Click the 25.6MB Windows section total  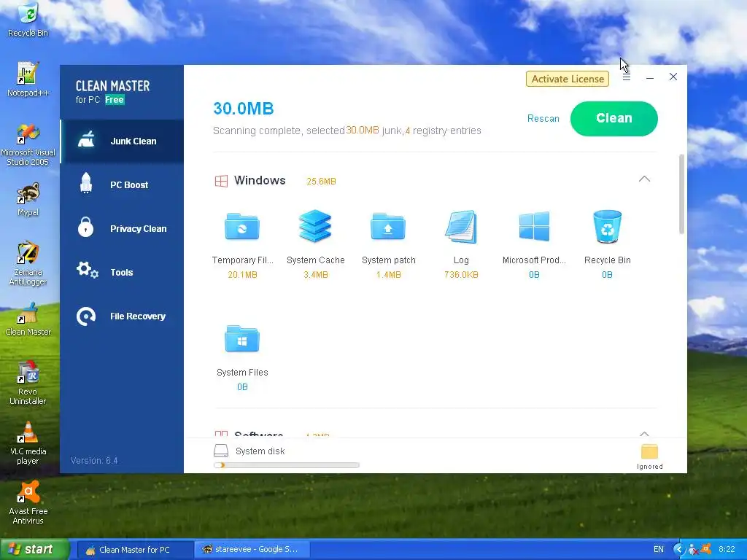point(321,182)
